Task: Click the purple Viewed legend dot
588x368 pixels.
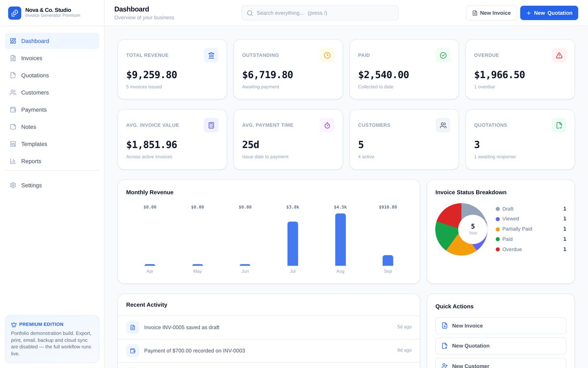Action: pyautogui.click(x=498, y=219)
